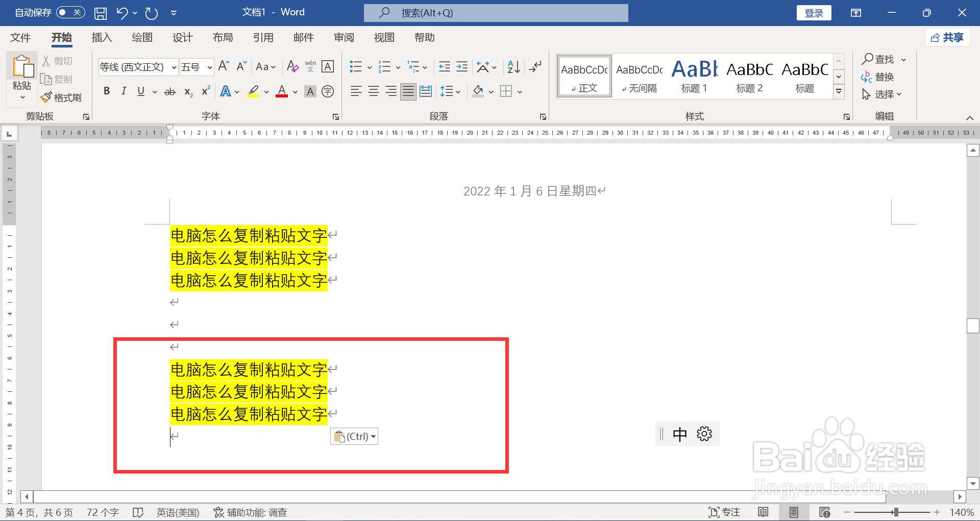Toggle the 自动保存 switch on

coord(70,12)
